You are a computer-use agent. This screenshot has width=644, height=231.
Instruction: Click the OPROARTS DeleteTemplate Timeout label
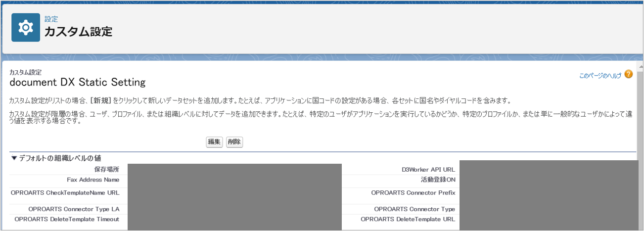click(67, 219)
